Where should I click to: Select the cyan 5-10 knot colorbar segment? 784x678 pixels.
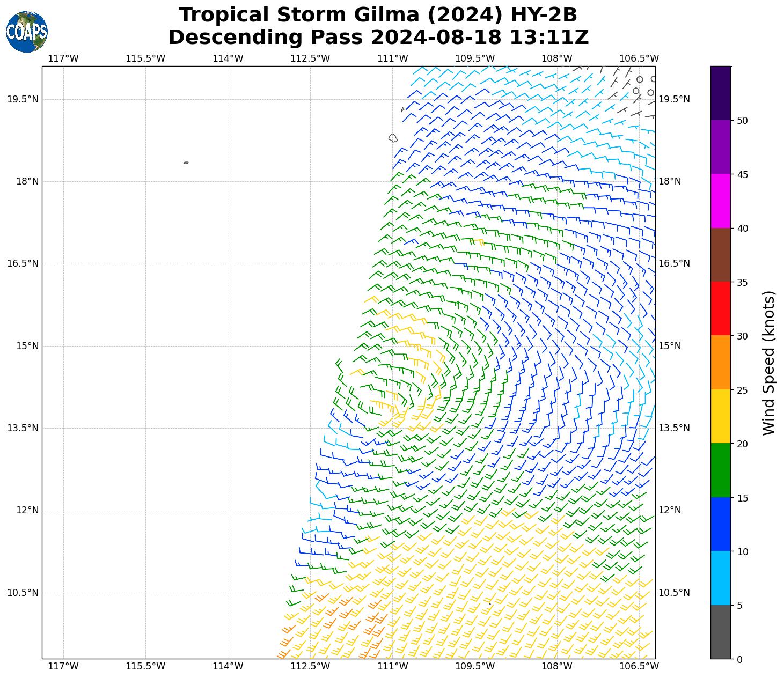click(x=720, y=578)
